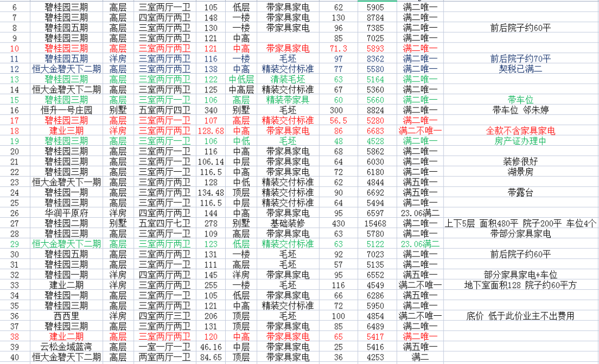599x364 pixels.
Task: Select layout cell 四室两厅三卫
Action: click(165, 316)
